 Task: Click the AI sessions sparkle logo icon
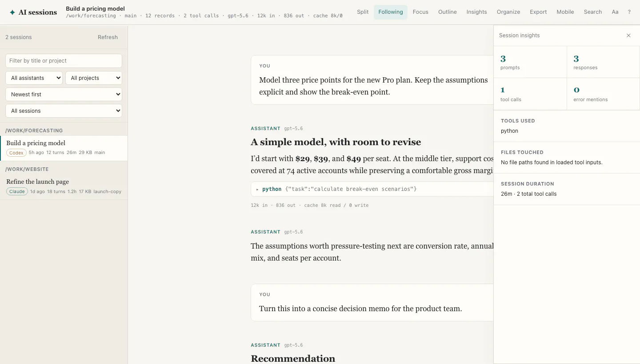point(12,12)
